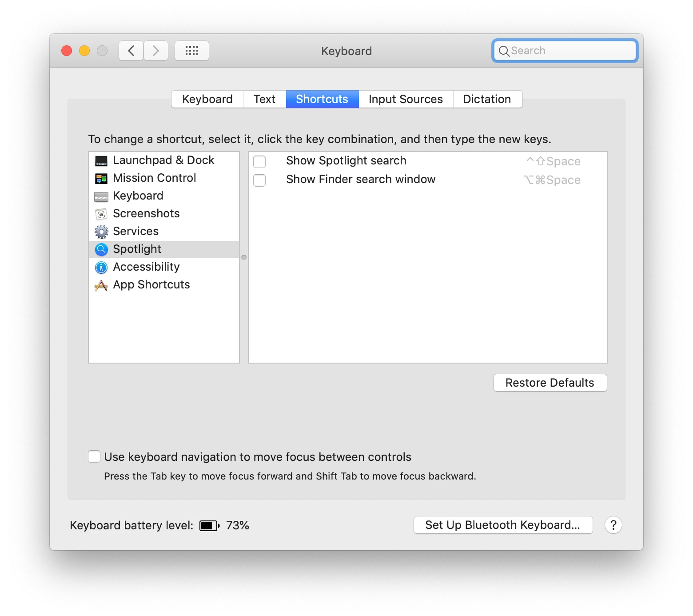Select Accessibility in category list
The width and height of the screenshot is (693, 616).
(x=164, y=267)
